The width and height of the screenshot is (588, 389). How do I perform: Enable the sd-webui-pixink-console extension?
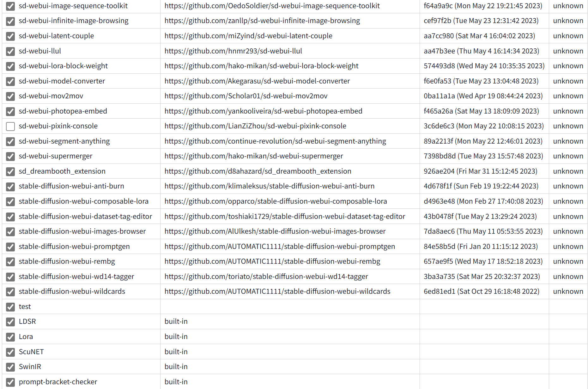[10, 126]
